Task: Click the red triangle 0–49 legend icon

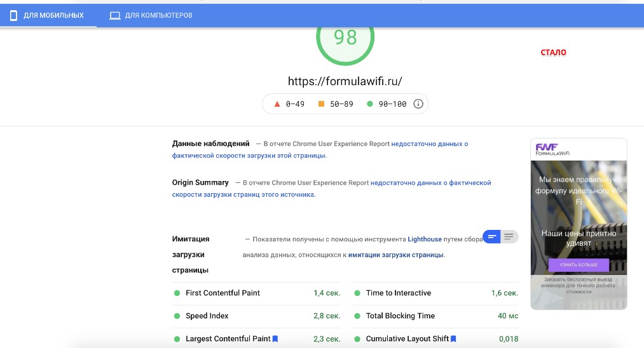Action: [x=277, y=104]
